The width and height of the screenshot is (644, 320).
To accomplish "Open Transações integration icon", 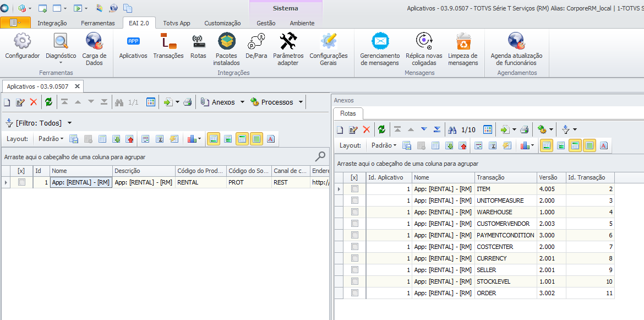I will point(168,46).
